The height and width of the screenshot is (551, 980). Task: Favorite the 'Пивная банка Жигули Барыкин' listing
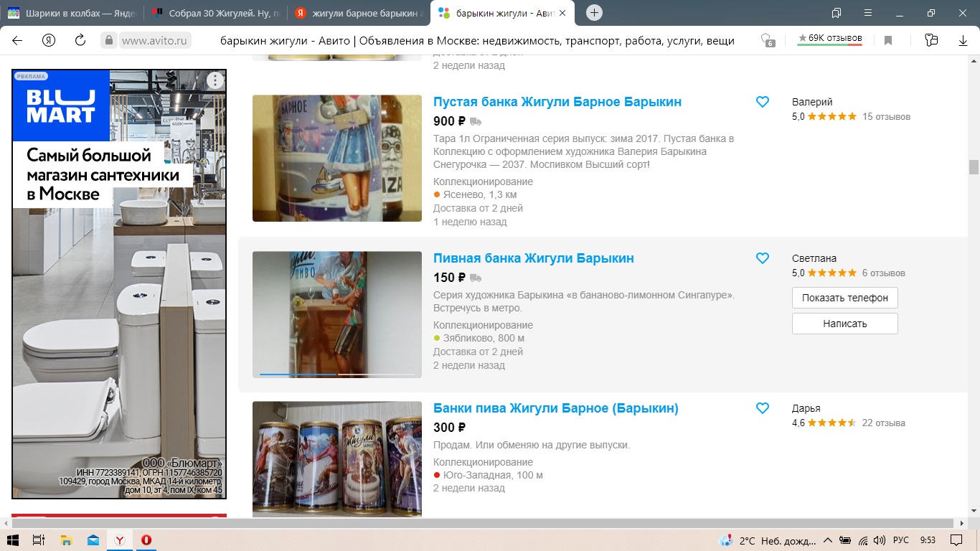coord(763,258)
